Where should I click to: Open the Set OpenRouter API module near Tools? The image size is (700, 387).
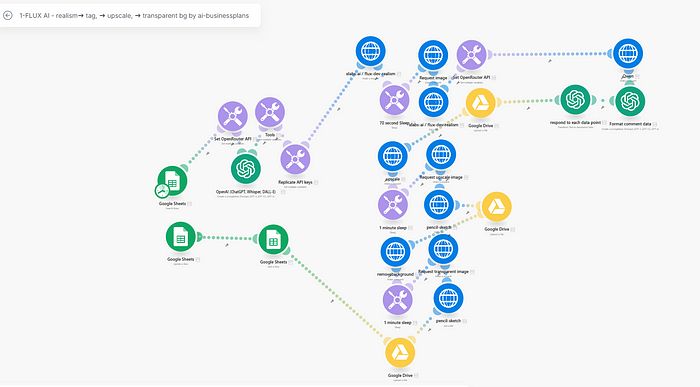coord(233,117)
